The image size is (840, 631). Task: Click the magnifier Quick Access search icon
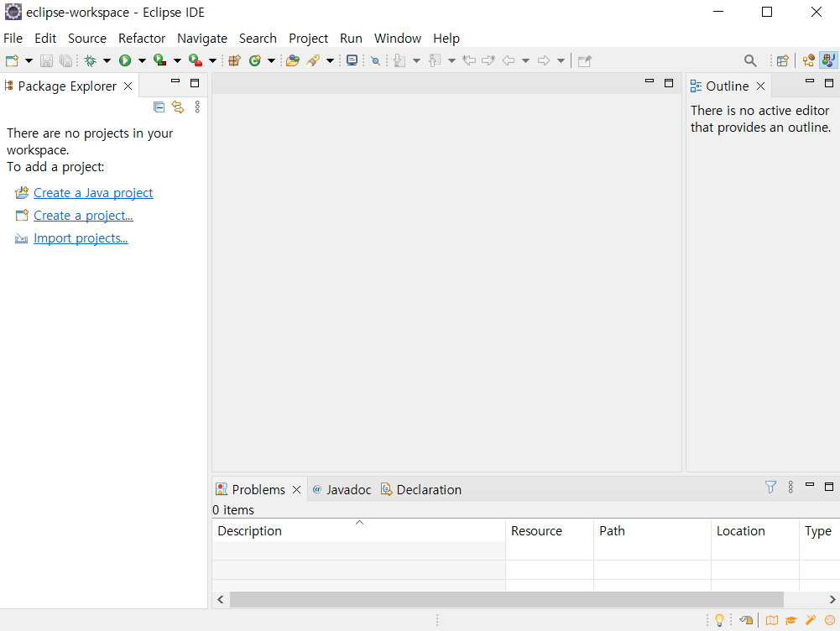[x=750, y=60]
